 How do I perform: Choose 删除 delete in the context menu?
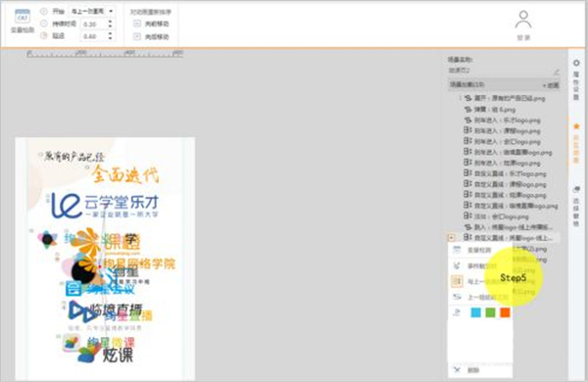tap(480, 370)
